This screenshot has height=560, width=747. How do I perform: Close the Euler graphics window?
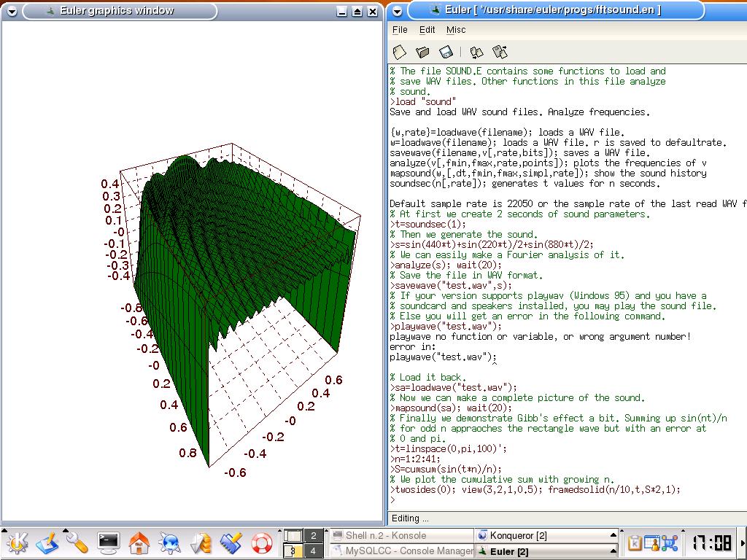point(373,12)
